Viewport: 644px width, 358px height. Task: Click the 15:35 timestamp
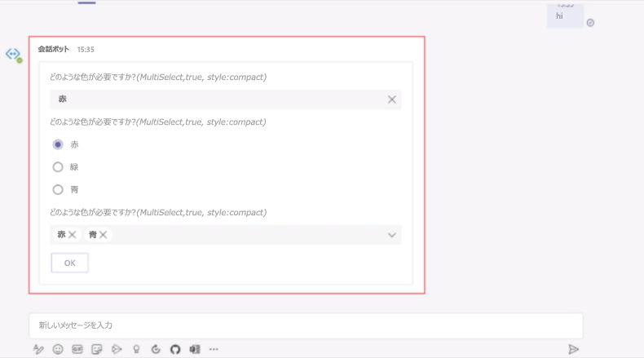click(86, 50)
